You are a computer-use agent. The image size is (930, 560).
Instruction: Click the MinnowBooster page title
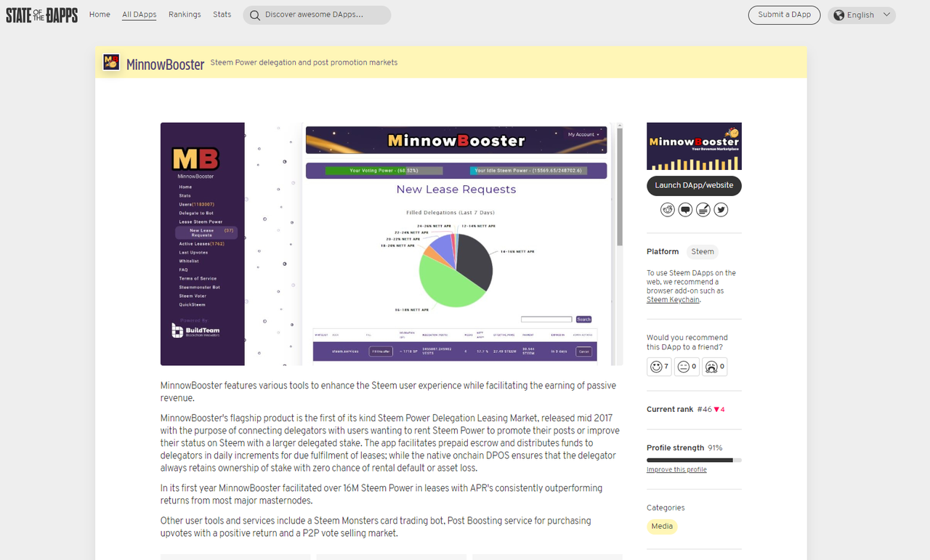pyautogui.click(x=166, y=64)
